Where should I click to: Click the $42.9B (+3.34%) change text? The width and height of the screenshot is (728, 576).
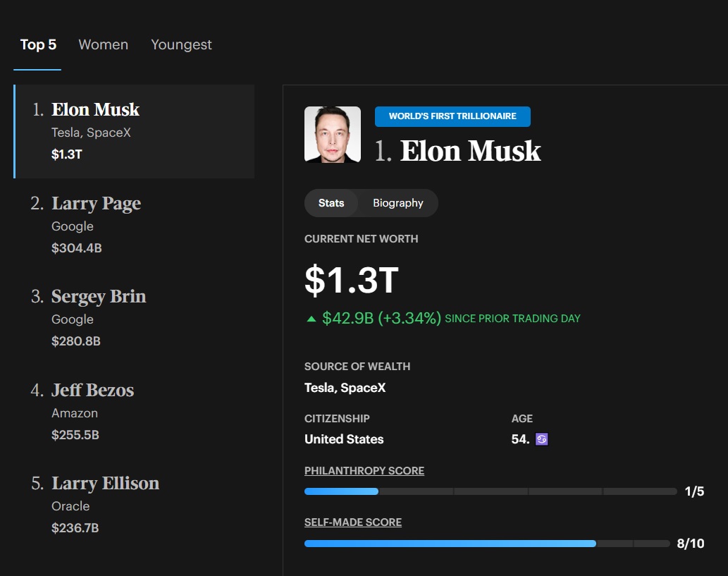click(x=382, y=318)
